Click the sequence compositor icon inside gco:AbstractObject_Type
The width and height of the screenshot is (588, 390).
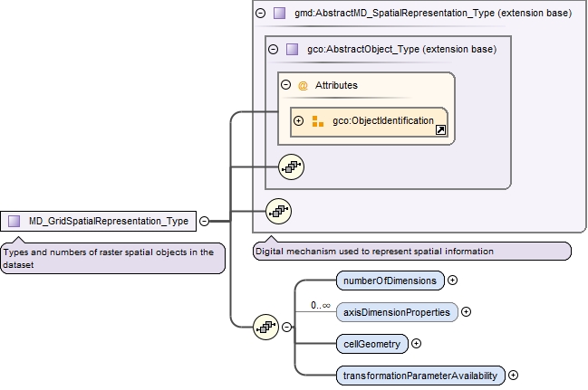[x=292, y=166]
